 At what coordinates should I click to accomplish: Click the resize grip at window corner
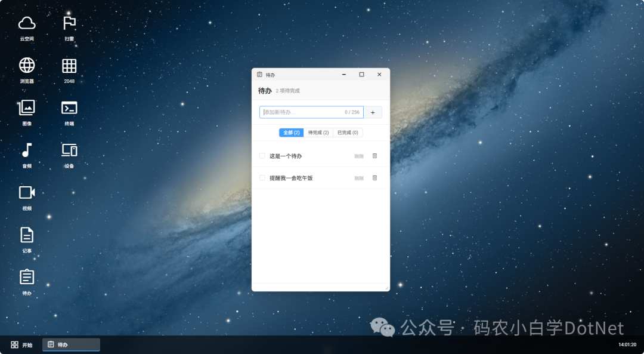386,288
